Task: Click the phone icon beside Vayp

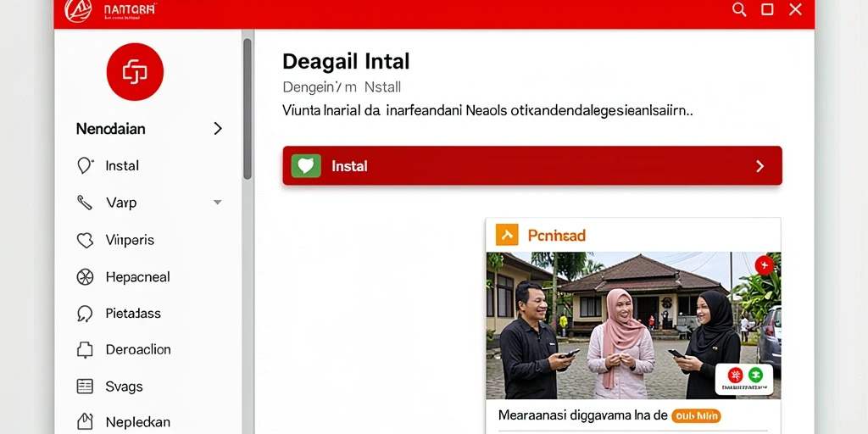Action: (84, 203)
